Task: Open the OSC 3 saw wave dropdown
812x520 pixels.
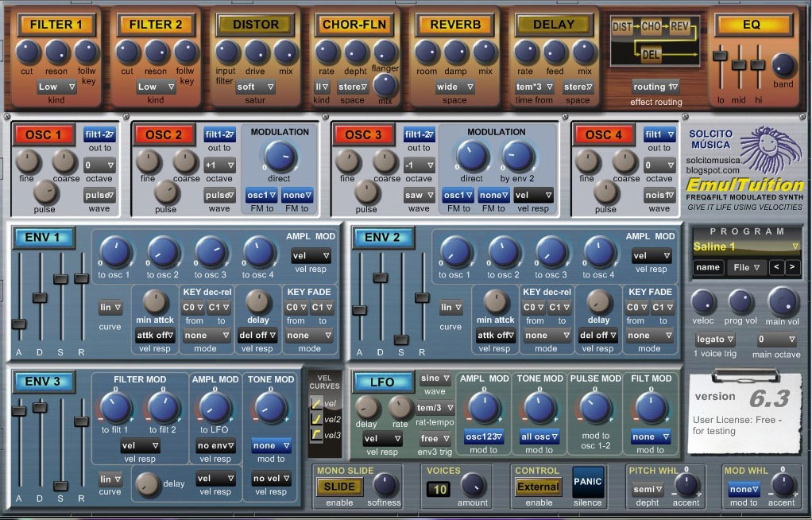Action: [419, 196]
